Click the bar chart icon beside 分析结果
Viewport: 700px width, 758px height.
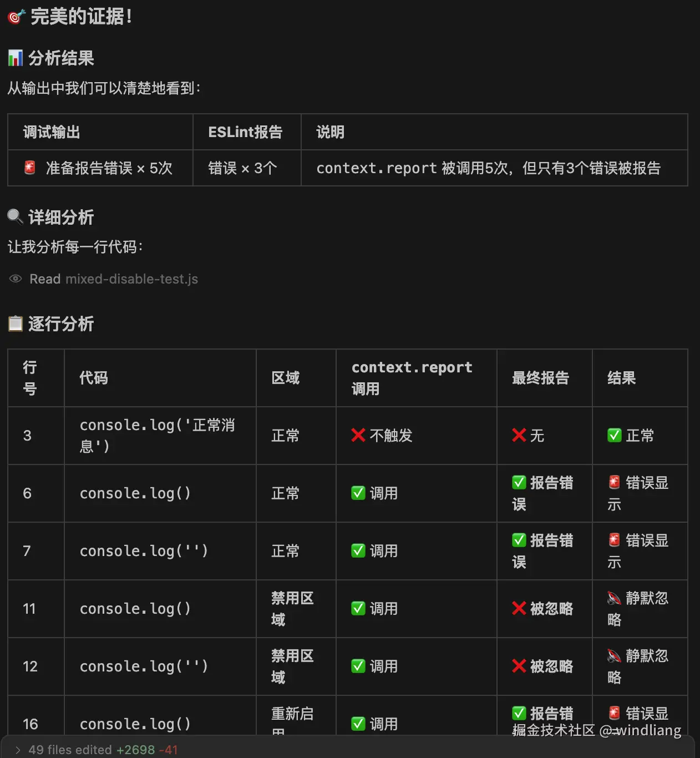[x=16, y=58]
